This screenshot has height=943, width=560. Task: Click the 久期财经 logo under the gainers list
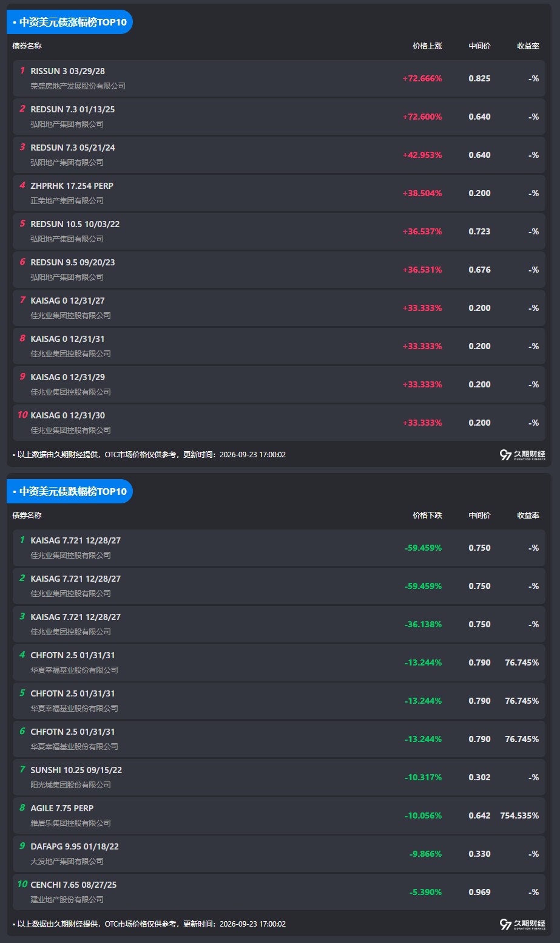(x=522, y=455)
